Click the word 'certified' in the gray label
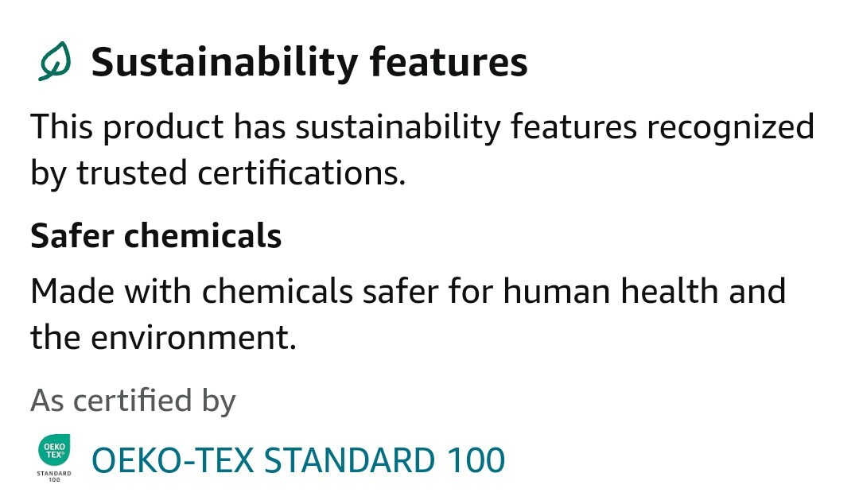 pos(132,401)
